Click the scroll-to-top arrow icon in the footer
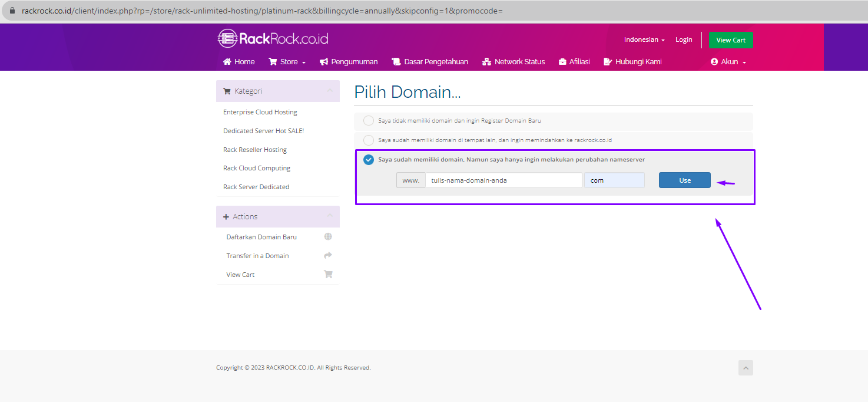Screen dimensions: 868x402 coord(746,368)
